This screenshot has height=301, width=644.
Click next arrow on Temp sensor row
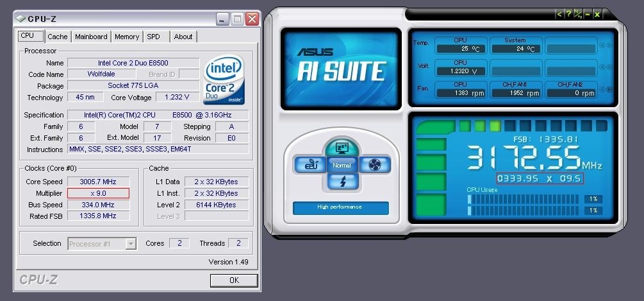point(609,45)
